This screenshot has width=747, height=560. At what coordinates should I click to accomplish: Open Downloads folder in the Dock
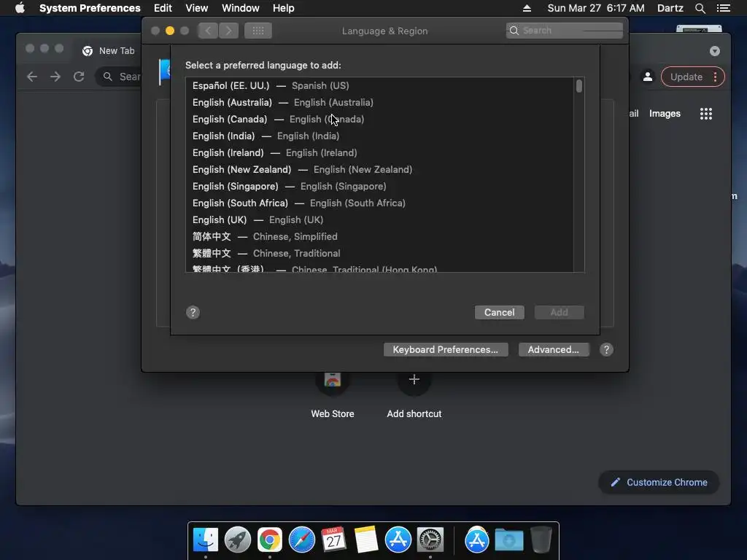(x=508, y=540)
